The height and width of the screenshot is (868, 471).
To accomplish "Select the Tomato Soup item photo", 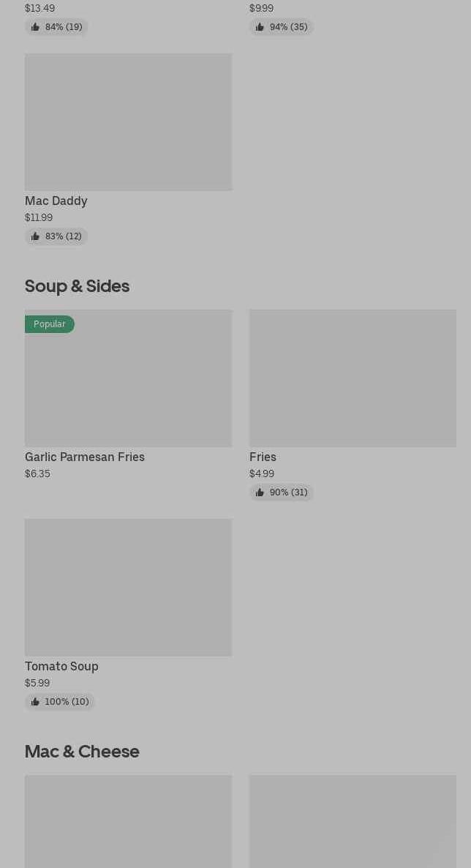I will point(128,587).
